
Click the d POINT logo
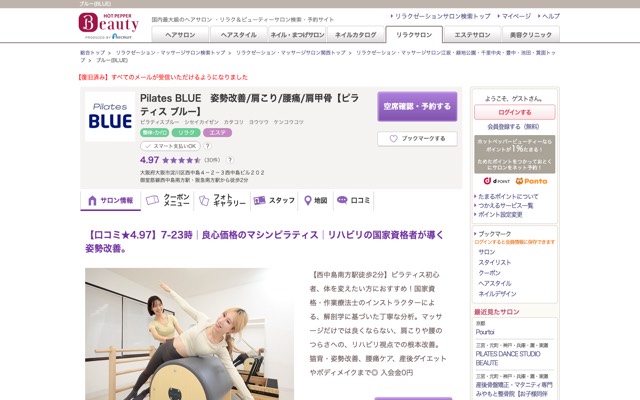497,181
